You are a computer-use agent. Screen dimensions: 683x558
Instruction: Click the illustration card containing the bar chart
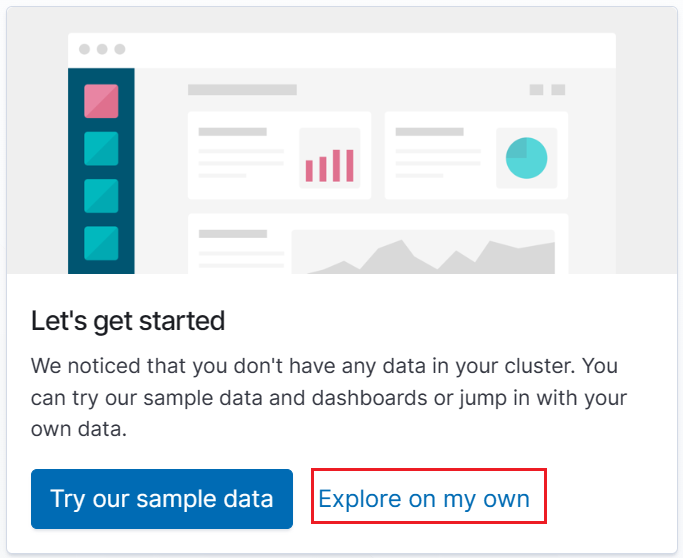click(x=280, y=155)
